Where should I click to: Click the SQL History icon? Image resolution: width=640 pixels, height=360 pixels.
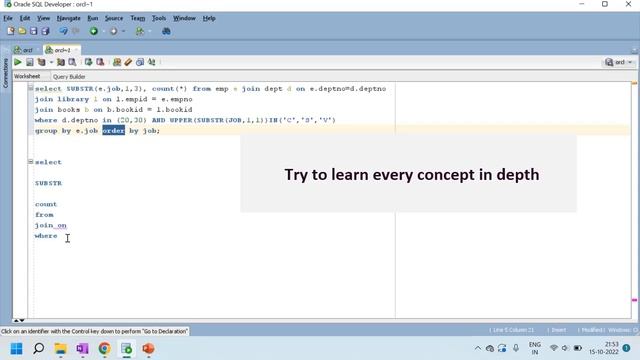(x=140, y=62)
